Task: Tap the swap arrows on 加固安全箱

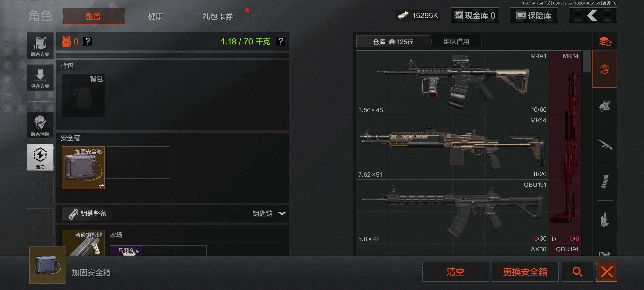Action: tap(101, 186)
